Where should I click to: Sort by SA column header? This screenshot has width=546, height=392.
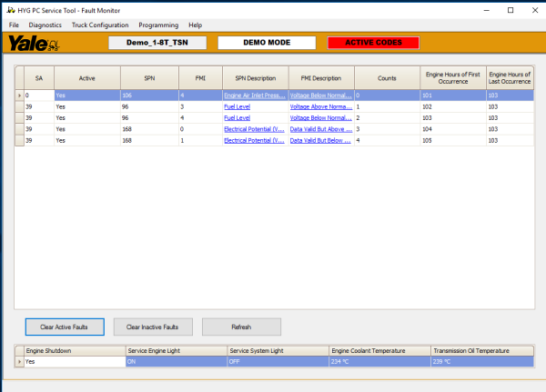pos(39,78)
